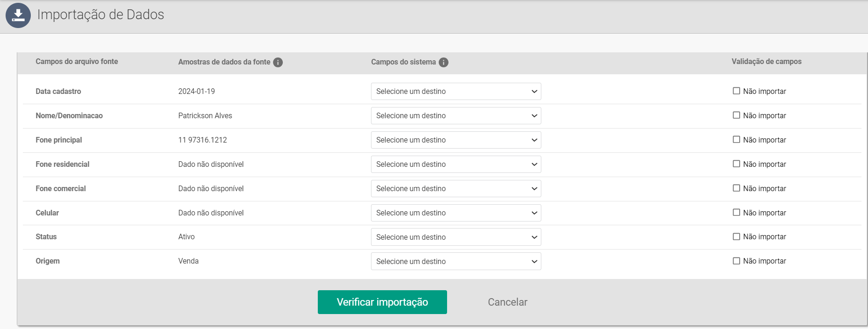Expand destination dropdown for Nome/Denominacao
This screenshot has width=868, height=329.
pyautogui.click(x=455, y=116)
